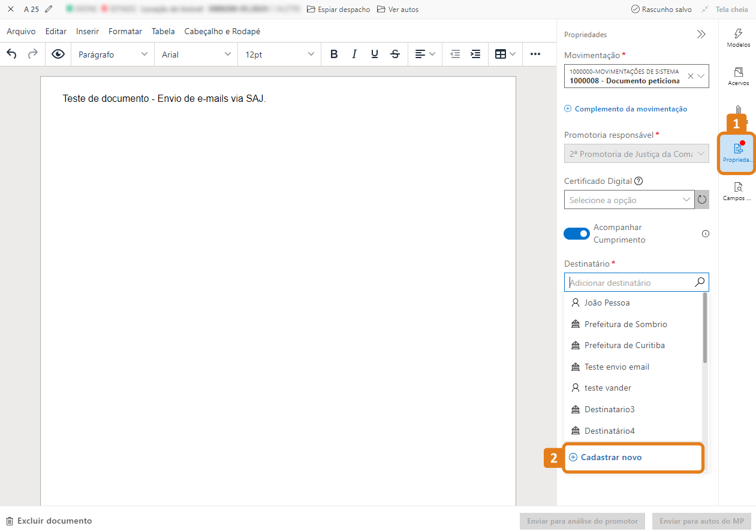
Task: Open the Parágrafo style dropdown
Action: (113, 55)
